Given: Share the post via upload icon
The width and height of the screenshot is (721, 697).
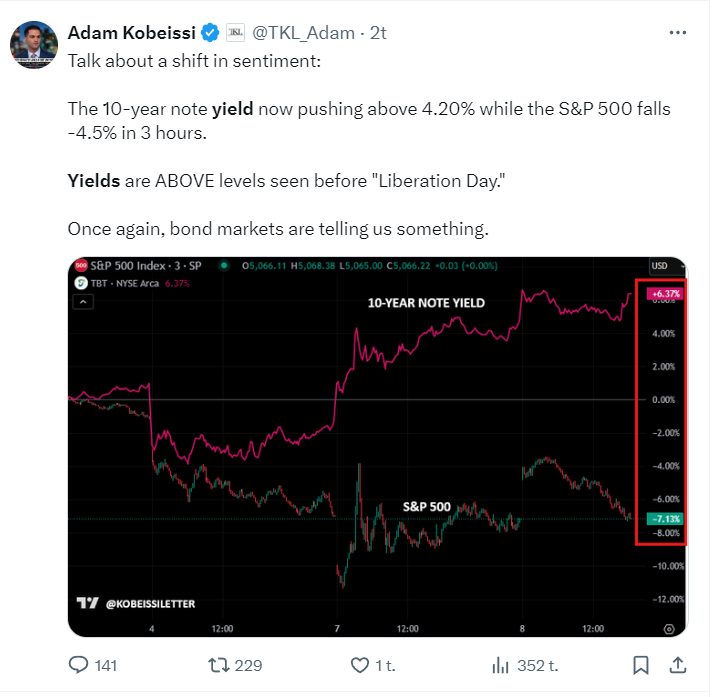Looking at the screenshot, I should 677,664.
